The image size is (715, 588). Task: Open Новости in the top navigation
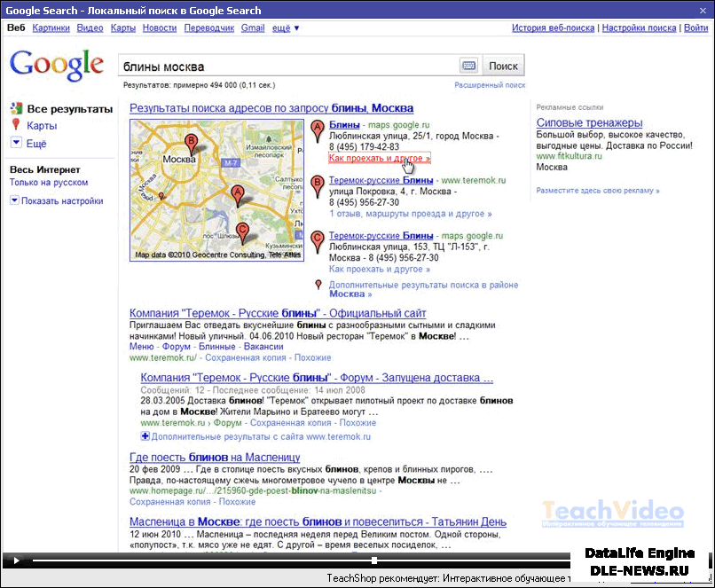pos(160,27)
